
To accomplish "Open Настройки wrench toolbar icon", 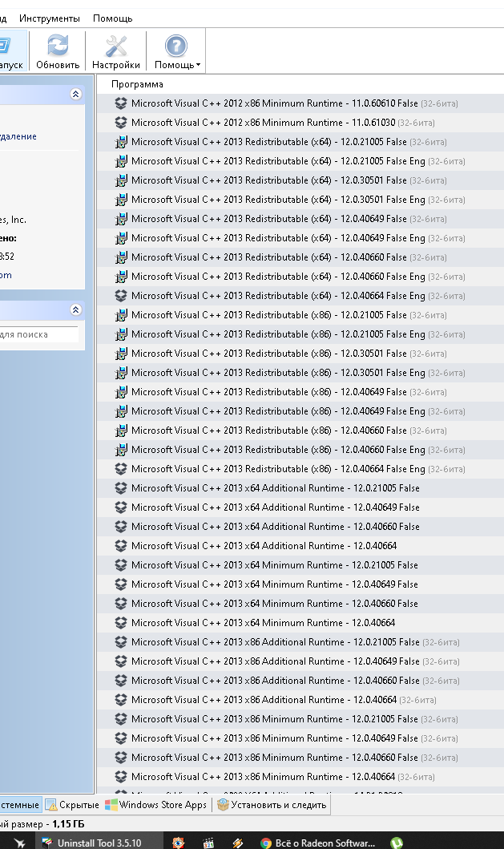I will (x=116, y=46).
